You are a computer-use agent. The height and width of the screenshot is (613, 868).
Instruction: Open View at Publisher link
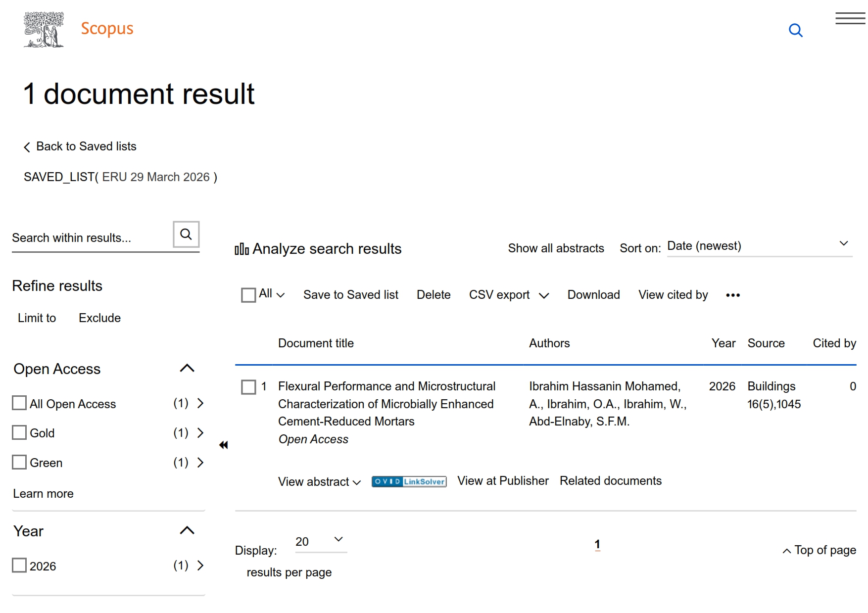(x=503, y=481)
